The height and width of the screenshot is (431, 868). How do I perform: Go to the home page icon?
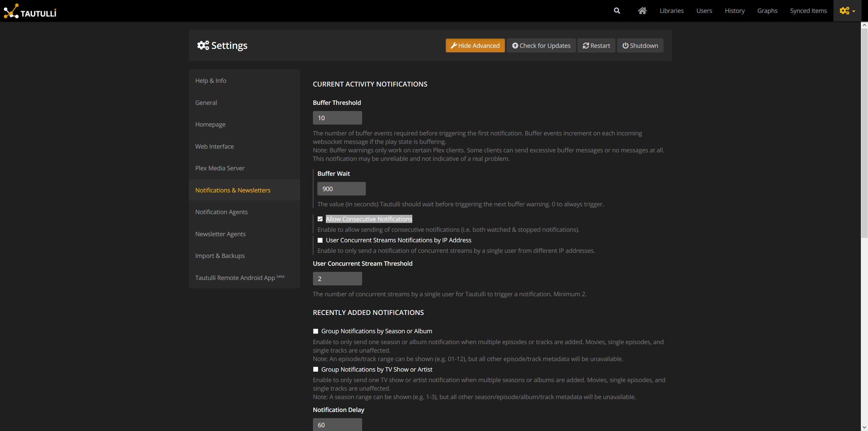tap(642, 11)
